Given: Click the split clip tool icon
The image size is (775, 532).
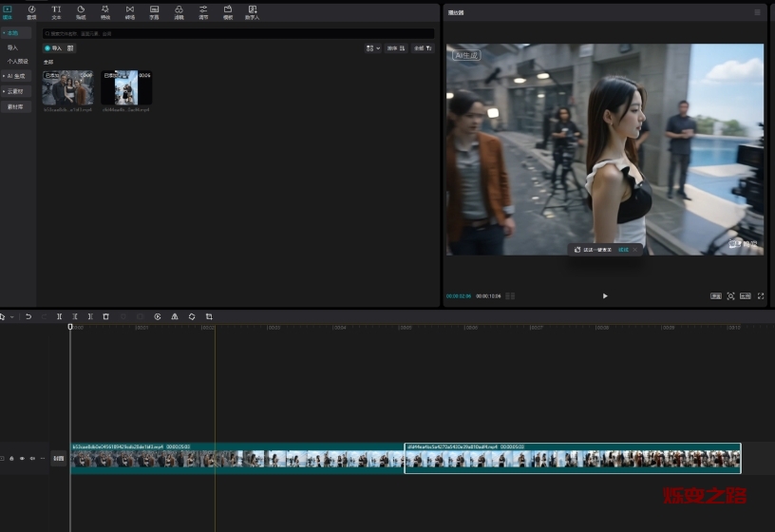Looking at the screenshot, I should (59, 316).
